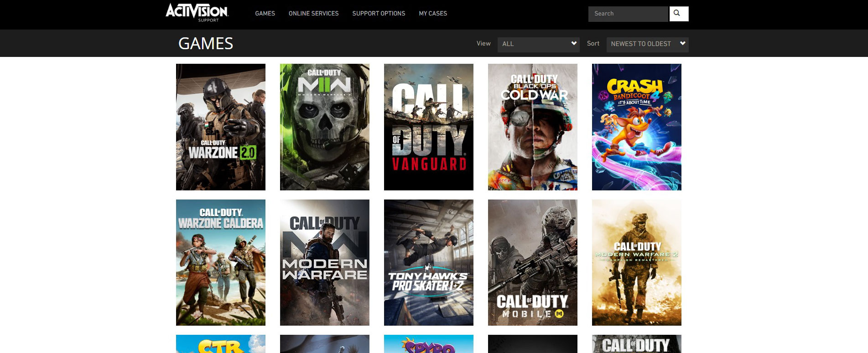Open Tony Hawk's Pro Skater 1+2 cover
868x353 pixels.
(429, 262)
